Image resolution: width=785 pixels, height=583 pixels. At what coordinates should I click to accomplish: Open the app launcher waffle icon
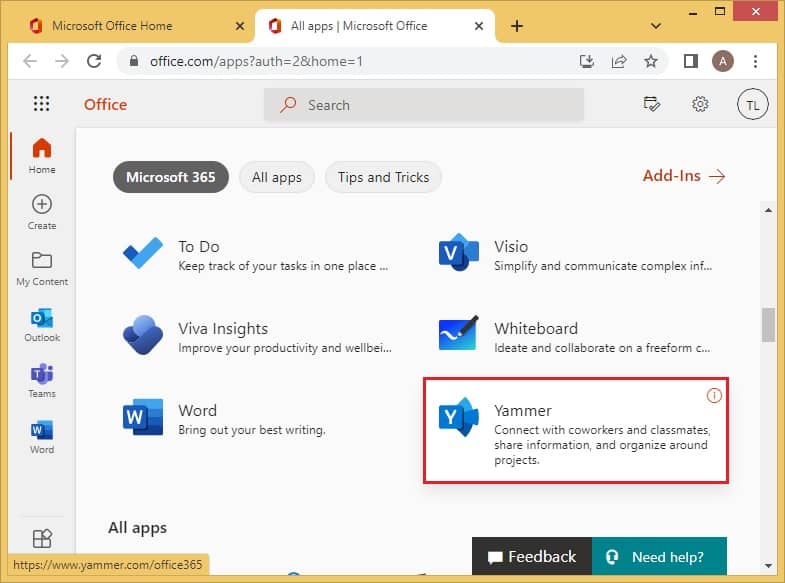tap(42, 104)
